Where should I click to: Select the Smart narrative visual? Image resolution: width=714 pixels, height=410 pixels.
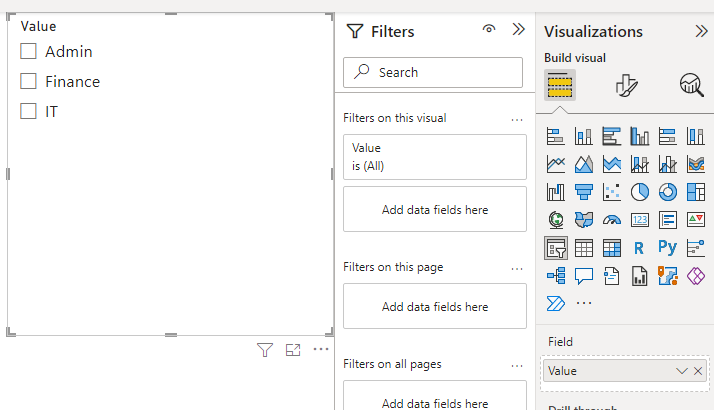click(x=612, y=276)
